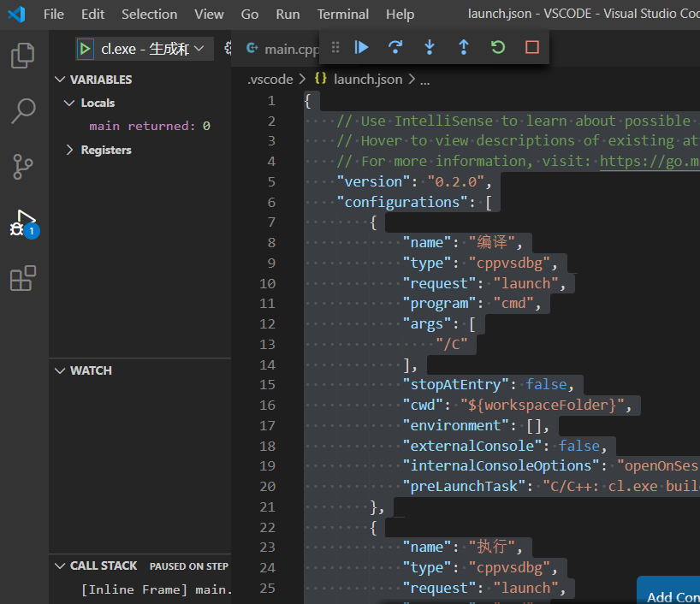
Task: Click the "cppvsdbg" value on line 9
Action: [510, 263]
